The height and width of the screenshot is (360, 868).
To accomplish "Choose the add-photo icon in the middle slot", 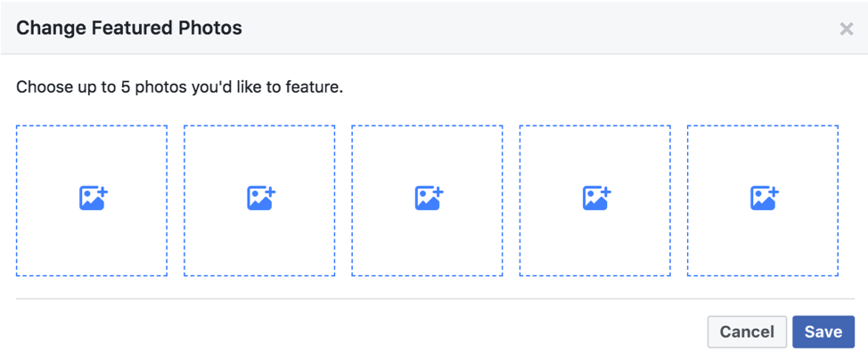I will [x=429, y=199].
